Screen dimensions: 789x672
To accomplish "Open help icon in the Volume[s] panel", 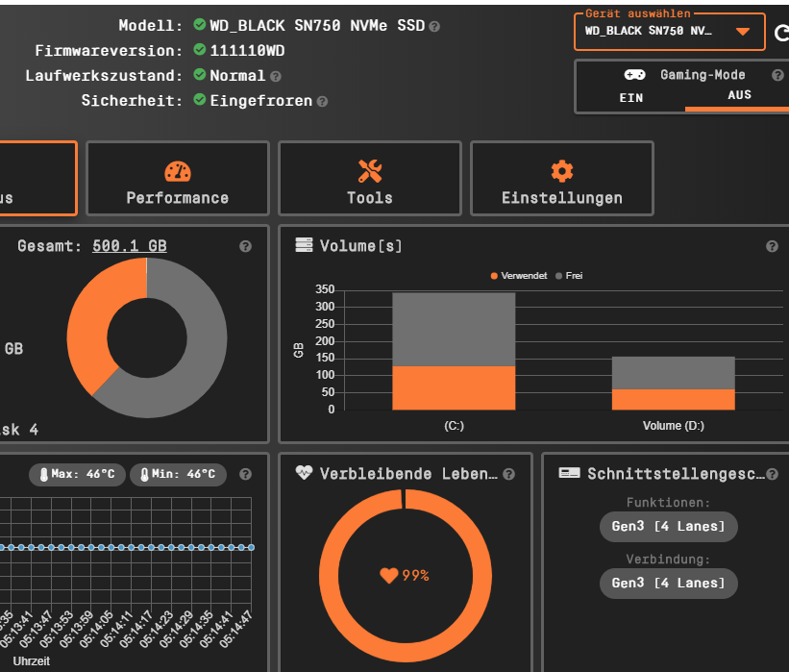I will [x=772, y=246].
